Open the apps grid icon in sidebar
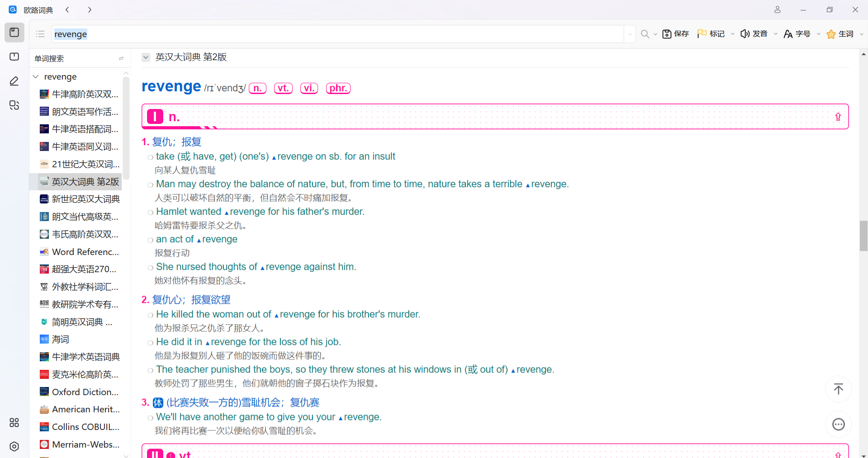 point(14,422)
